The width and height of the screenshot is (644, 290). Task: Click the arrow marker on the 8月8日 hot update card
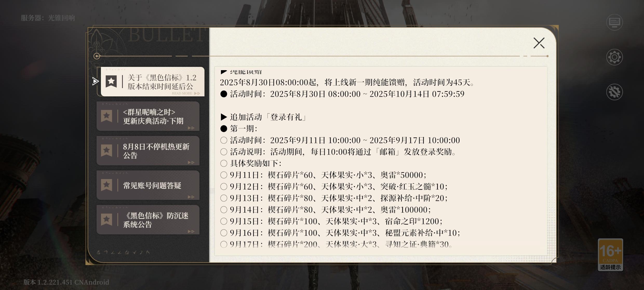191,162
